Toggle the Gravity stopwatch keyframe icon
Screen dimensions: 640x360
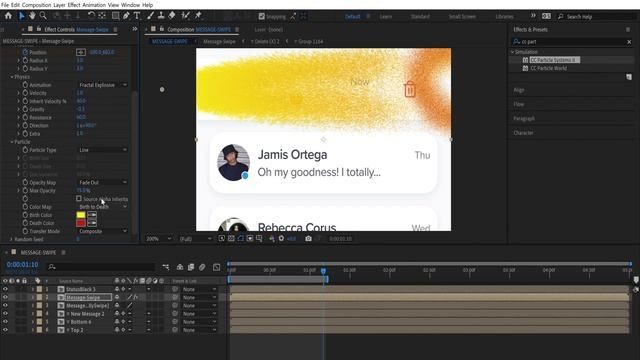25,109
